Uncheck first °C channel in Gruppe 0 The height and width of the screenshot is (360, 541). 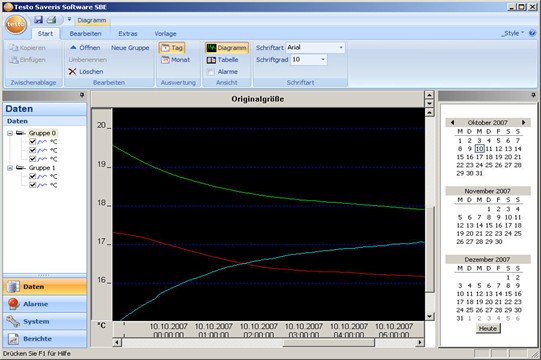coord(33,142)
